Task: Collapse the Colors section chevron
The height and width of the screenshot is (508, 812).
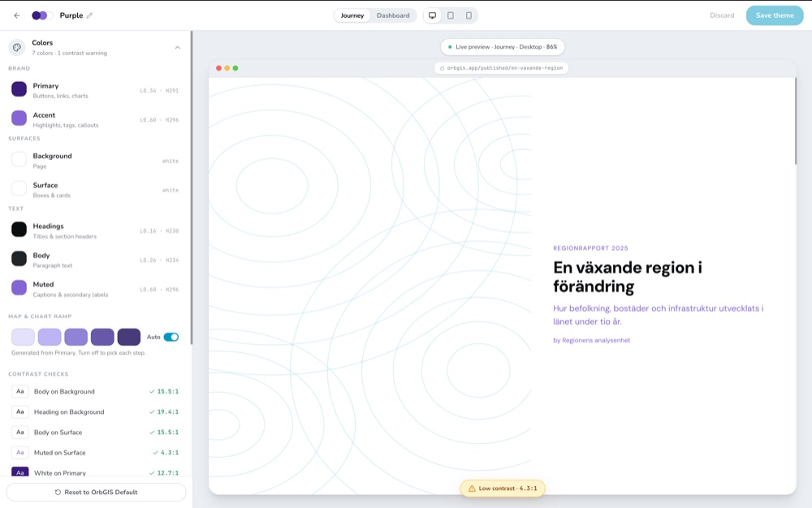Action: coord(177,48)
